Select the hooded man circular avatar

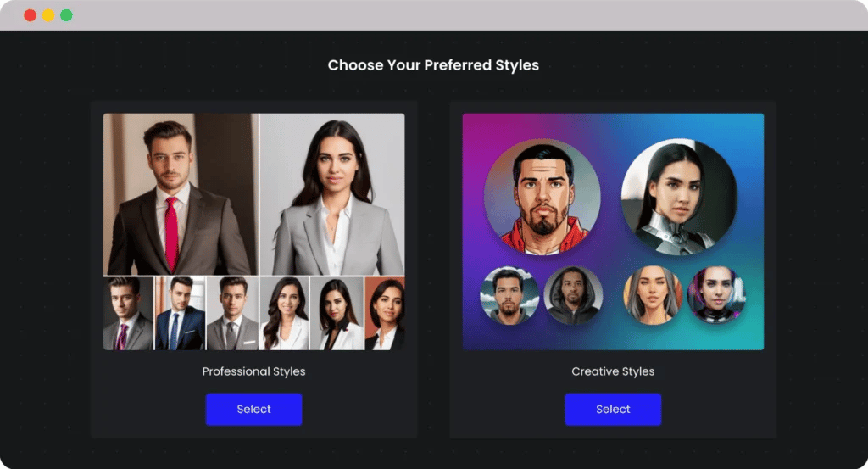coord(573,295)
